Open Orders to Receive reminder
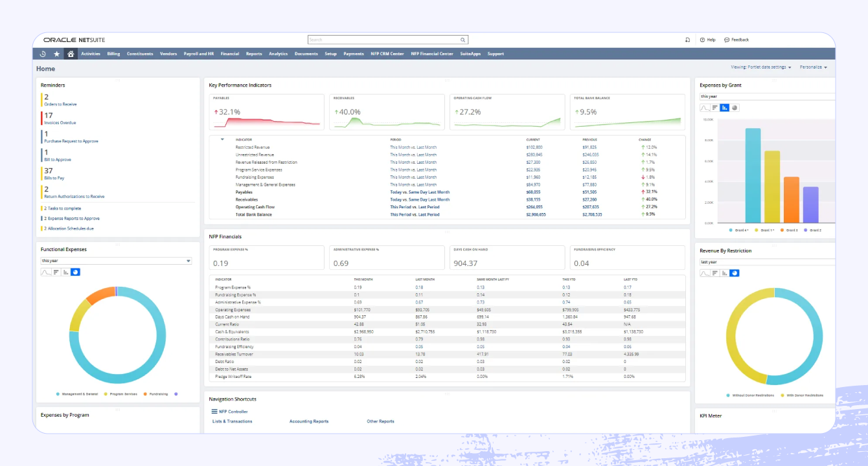Viewport: 868px width, 466px height. (60, 104)
